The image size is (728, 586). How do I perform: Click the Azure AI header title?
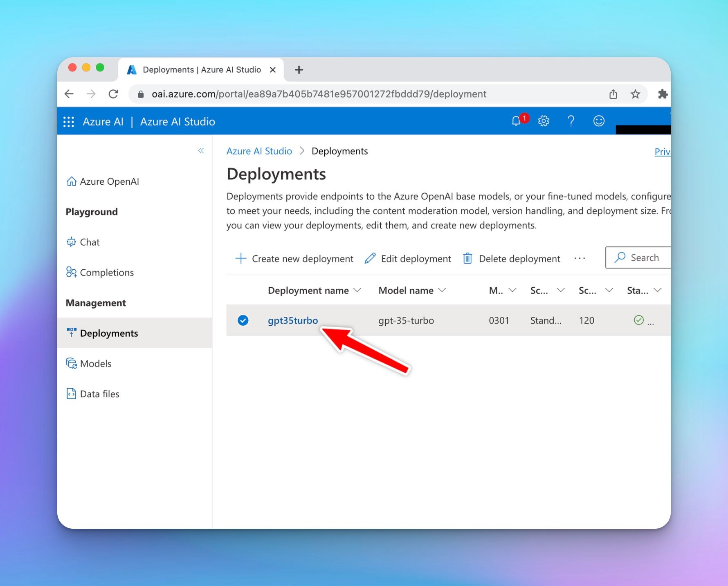[x=103, y=122]
